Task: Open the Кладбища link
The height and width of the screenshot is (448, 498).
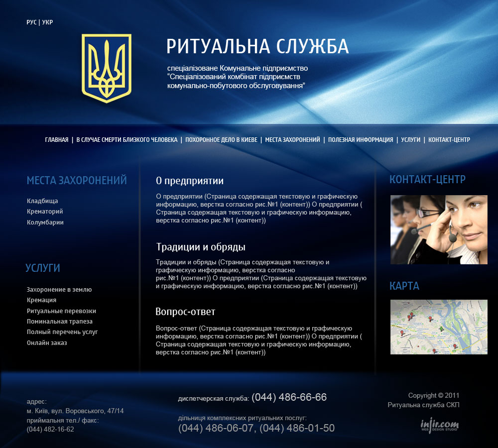Action: pos(42,201)
